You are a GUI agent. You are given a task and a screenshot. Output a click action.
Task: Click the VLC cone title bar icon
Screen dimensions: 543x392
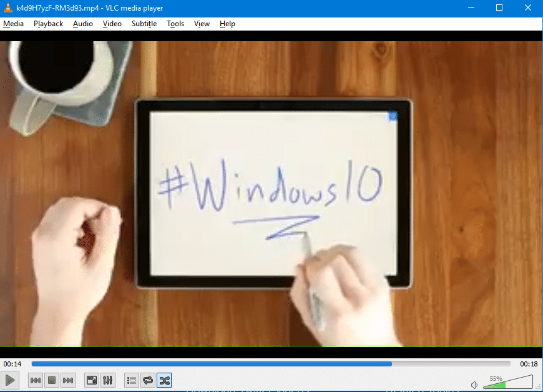[7, 7]
